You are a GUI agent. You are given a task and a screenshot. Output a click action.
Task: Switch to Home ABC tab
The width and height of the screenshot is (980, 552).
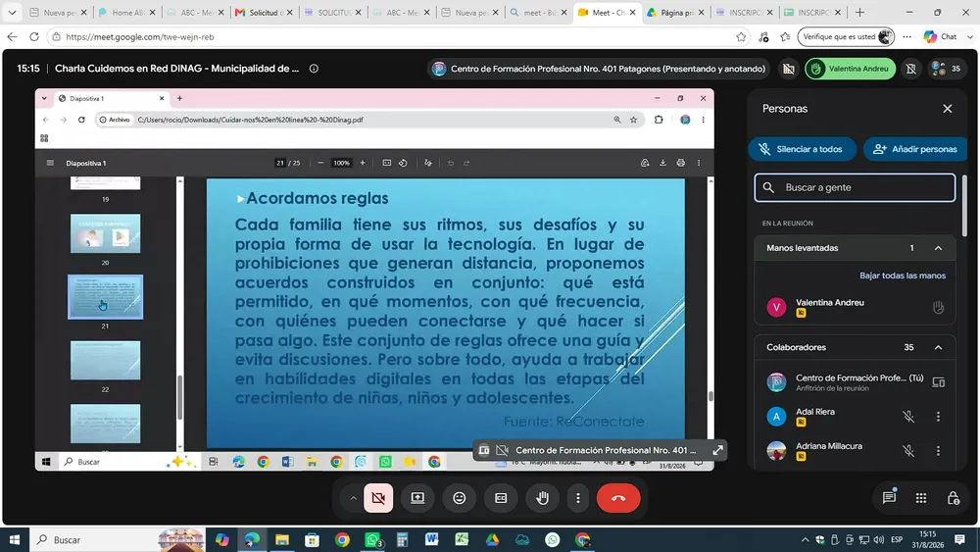point(126,13)
